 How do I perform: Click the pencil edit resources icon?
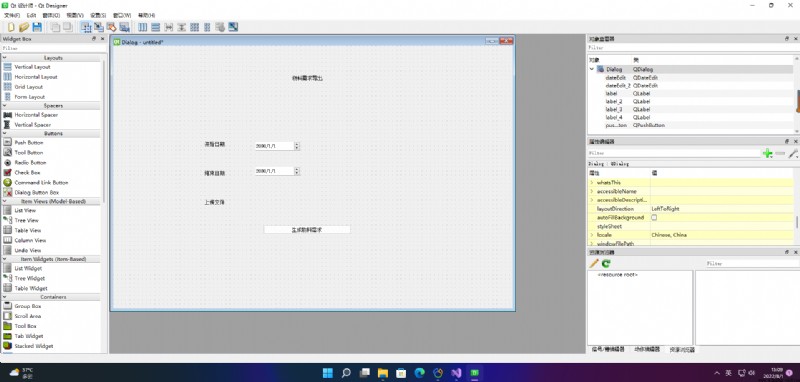(x=594, y=264)
